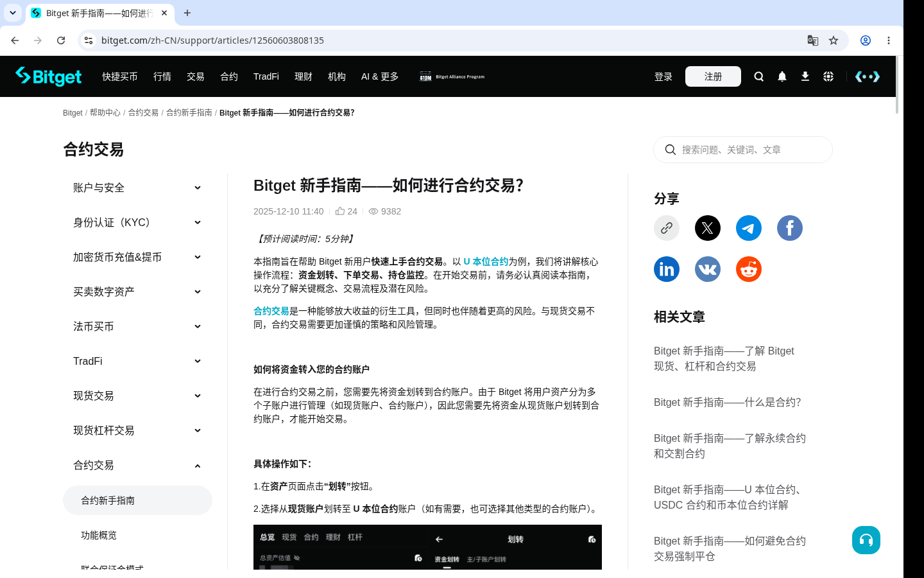Open TradFi navigation menu item
This screenshot has height=578, width=924.
(x=266, y=76)
